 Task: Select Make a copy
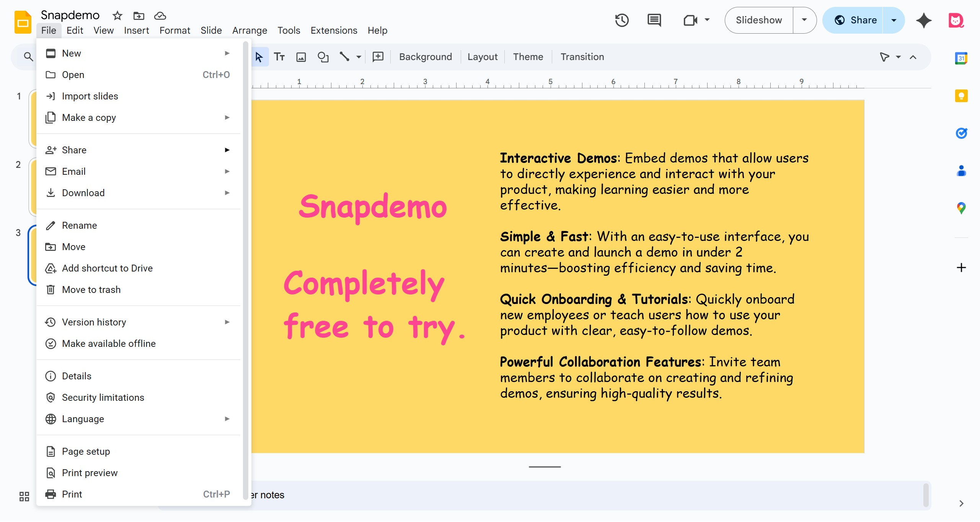pyautogui.click(x=138, y=117)
